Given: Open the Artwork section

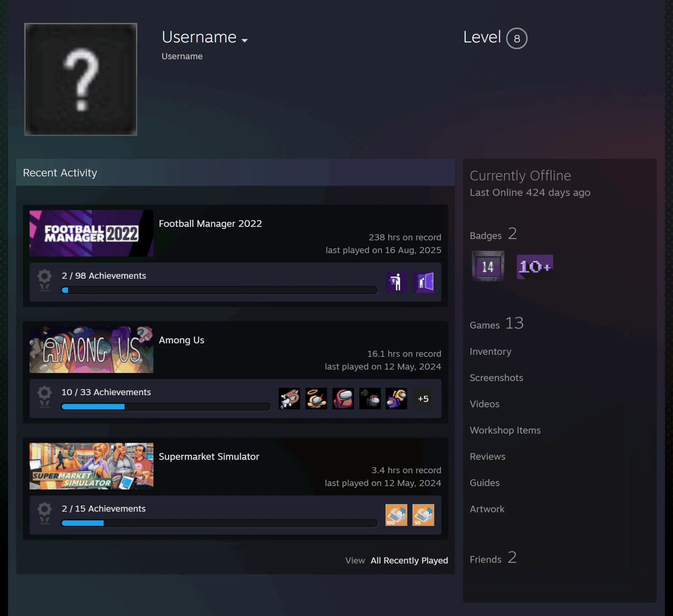Looking at the screenshot, I should (487, 509).
